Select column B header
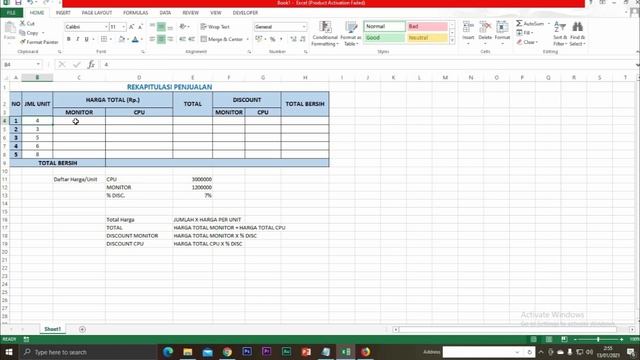Screen dimensions: 640x360 (x=37, y=78)
